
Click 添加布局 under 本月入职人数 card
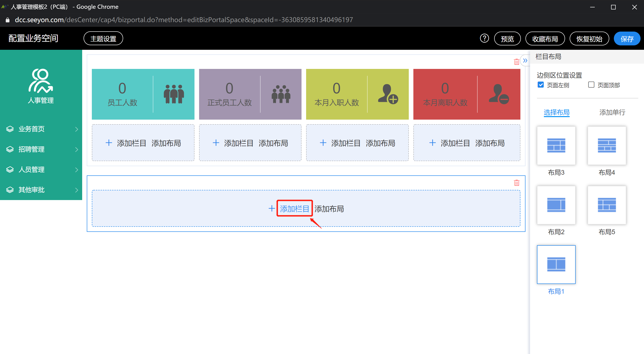380,143
